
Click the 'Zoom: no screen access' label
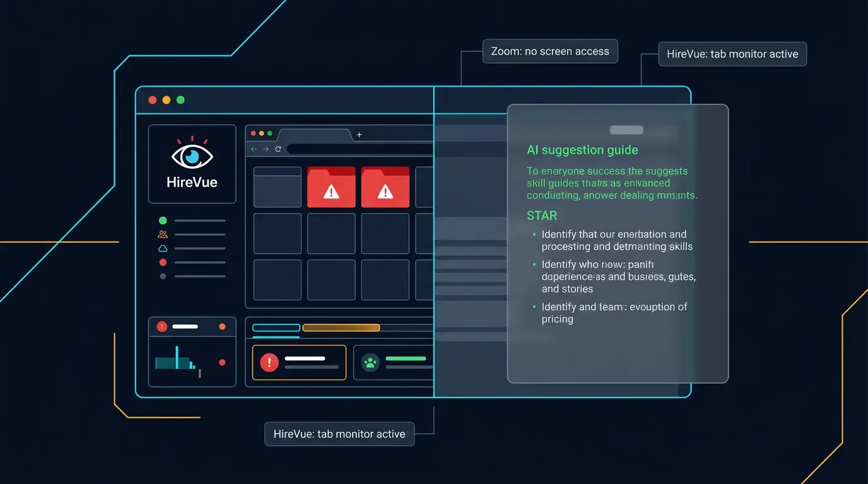click(550, 52)
